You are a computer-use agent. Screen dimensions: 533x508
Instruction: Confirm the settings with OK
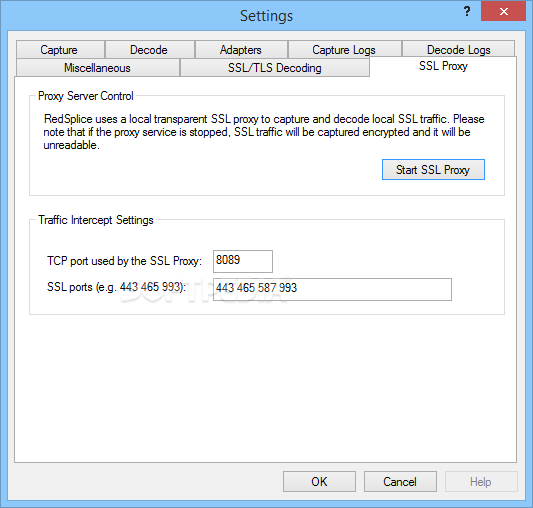tap(319, 481)
